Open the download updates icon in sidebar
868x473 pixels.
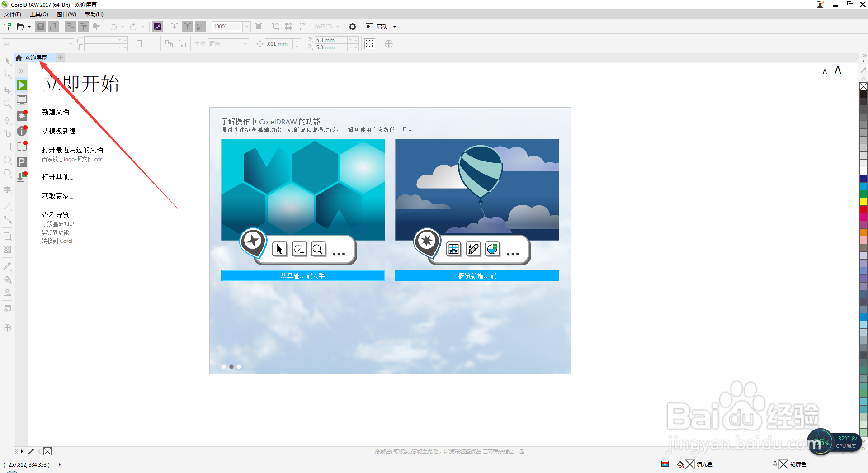(x=21, y=177)
